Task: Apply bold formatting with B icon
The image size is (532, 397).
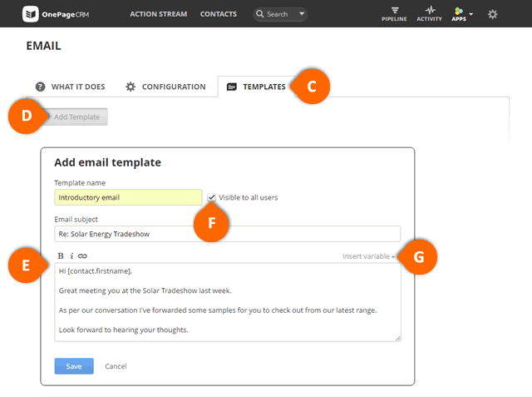Action: 61,256
